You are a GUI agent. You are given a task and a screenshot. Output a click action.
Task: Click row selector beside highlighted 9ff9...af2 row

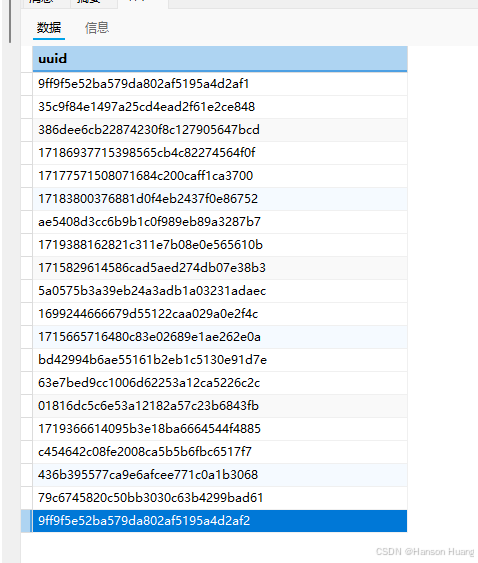coord(27,521)
